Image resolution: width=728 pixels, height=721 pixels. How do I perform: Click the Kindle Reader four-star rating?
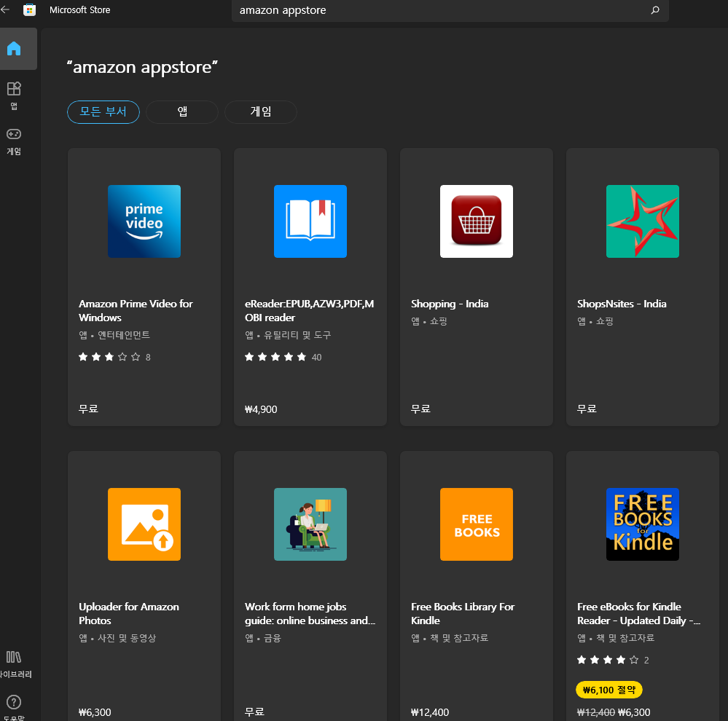607,660
